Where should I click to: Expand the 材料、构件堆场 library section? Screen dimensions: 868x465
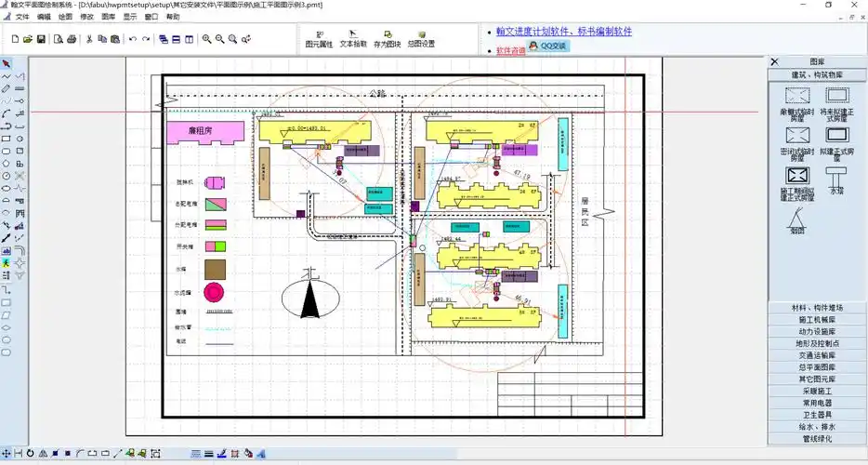point(817,308)
